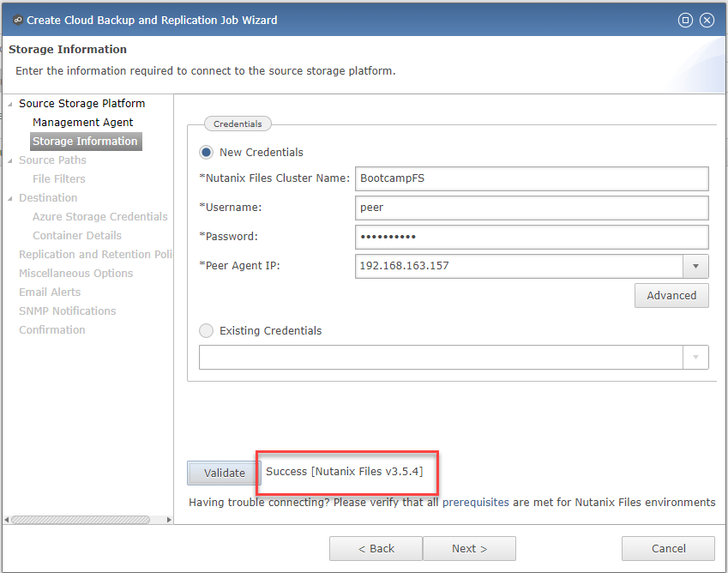Screen dimensions: 728x573
Task: Click the sidebar scroll left arrow
Action: click(7, 520)
